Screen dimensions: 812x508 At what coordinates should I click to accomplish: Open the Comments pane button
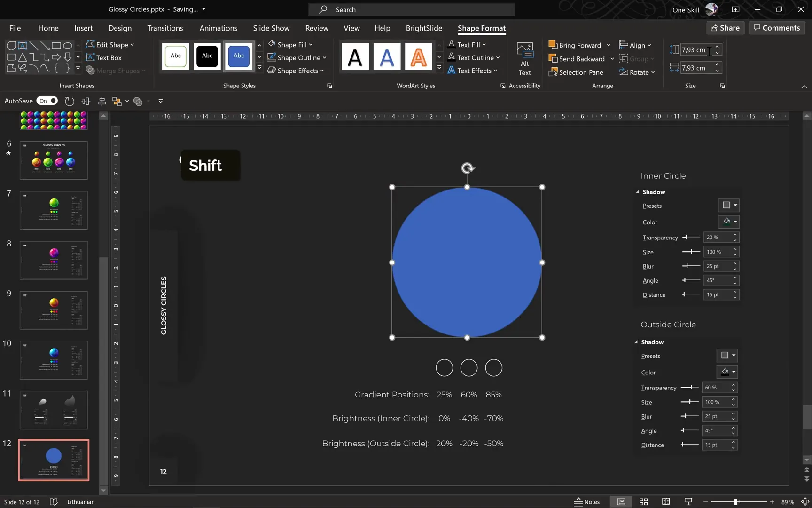click(x=776, y=28)
